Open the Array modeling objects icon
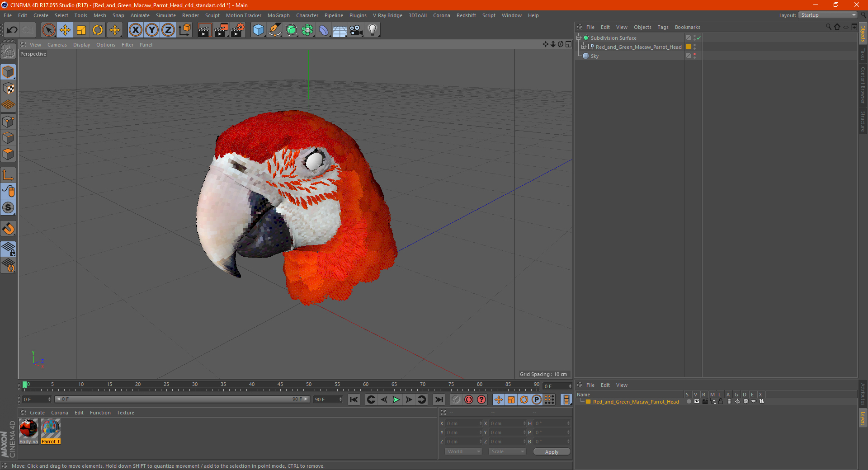 click(x=307, y=30)
